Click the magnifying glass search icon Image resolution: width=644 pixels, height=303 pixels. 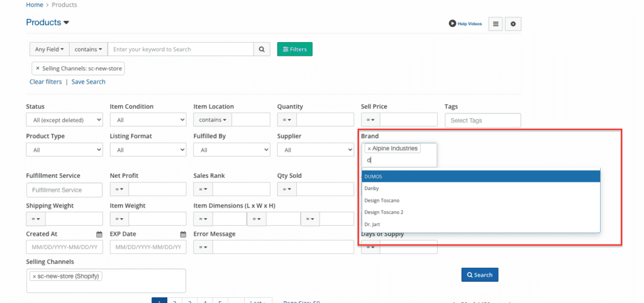coord(262,49)
